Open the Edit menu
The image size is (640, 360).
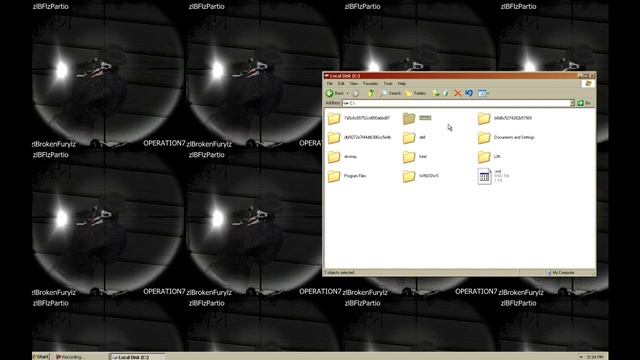pos(341,84)
